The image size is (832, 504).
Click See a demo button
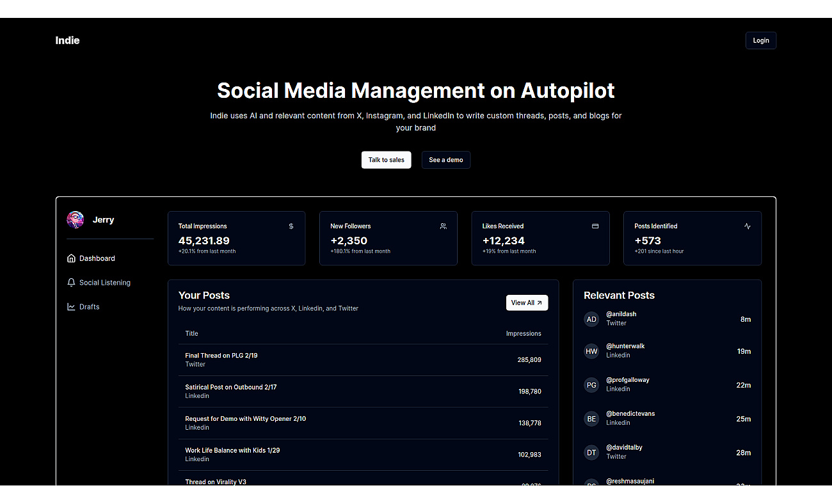point(446,160)
